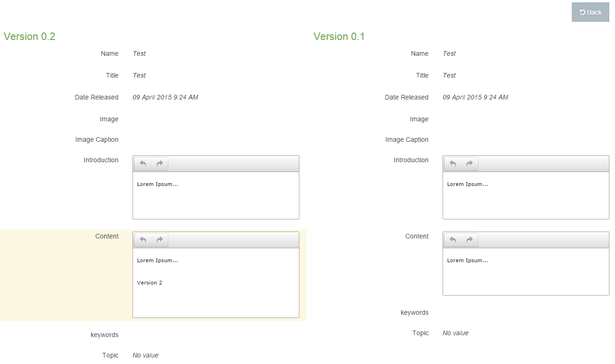Image resolution: width=615 pixels, height=364 pixels.
Task: Click the Title value "Test" under Version 0.2
Action: (x=139, y=75)
